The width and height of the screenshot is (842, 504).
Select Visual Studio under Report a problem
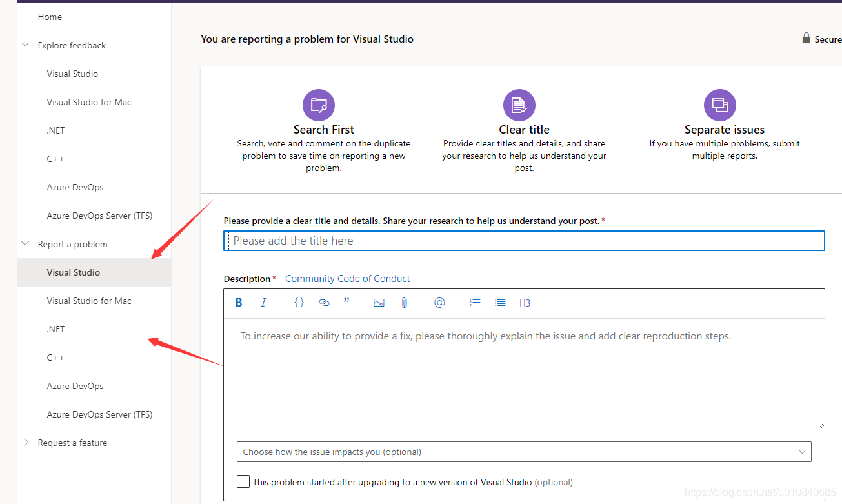[94, 272]
